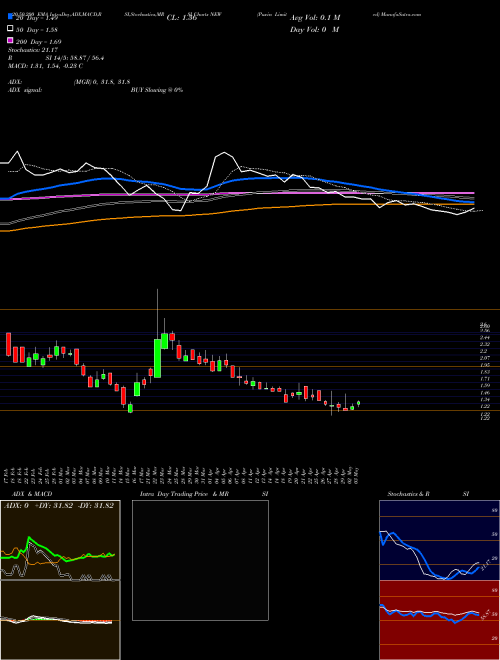
Task: Click the magenta 200 Day legend swatch
Action: 10,40
